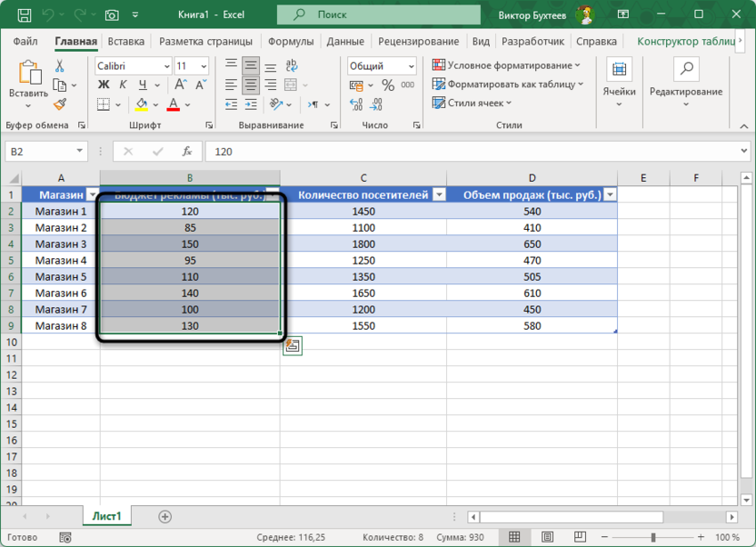Click the Save icon in title bar
This screenshot has width=756, height=547.
click(x=24, y=15)
